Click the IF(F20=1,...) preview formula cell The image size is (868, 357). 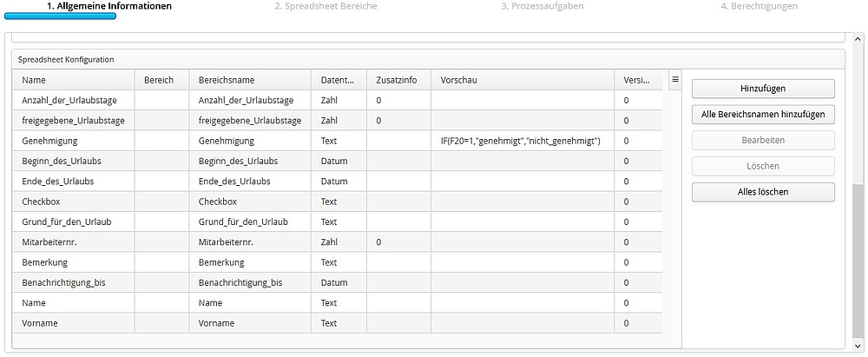point(523,141)
